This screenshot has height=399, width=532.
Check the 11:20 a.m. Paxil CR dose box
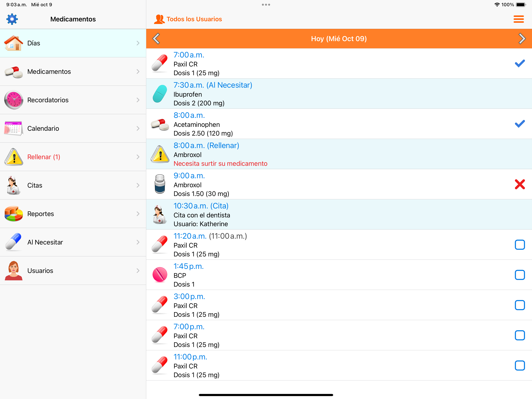pyautogui.click(x=520, y=245)
